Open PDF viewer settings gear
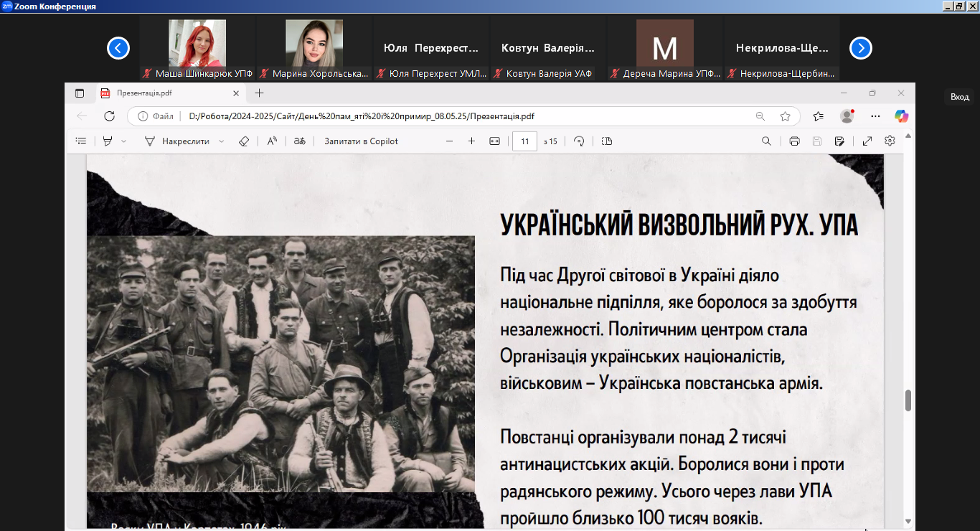 [x=890, y=141]
